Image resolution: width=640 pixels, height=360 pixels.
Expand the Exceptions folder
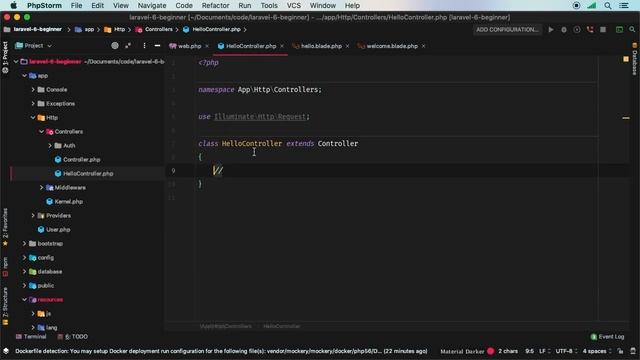tap(33, 104)
